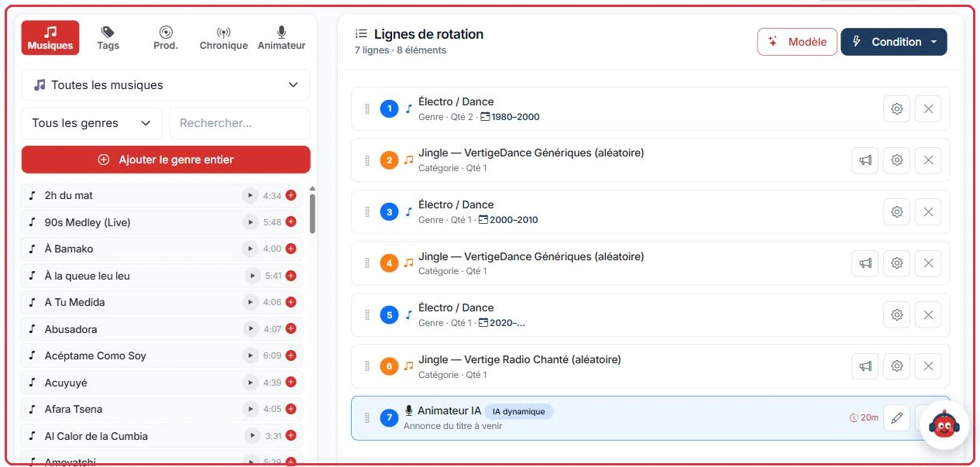Open the Tous les genres dropdown

pos(91,123)
